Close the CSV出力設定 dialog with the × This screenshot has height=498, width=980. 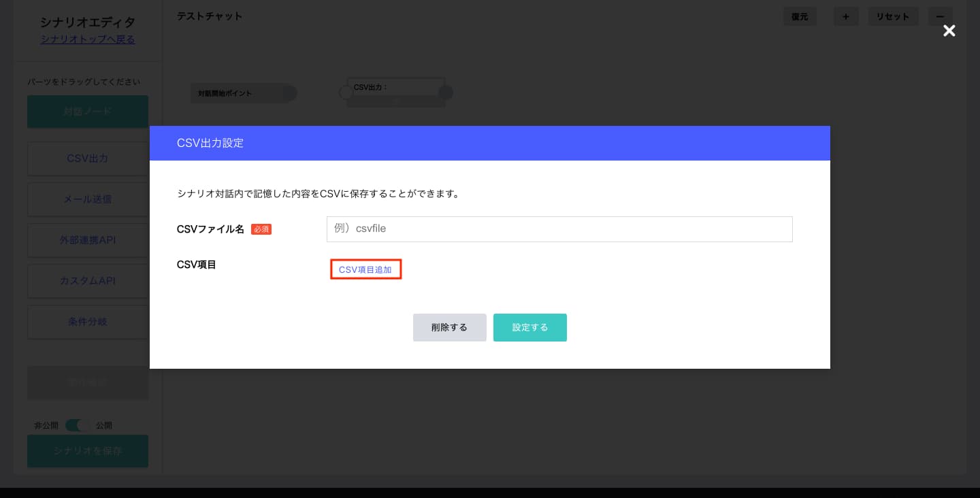tap(949, 31)
